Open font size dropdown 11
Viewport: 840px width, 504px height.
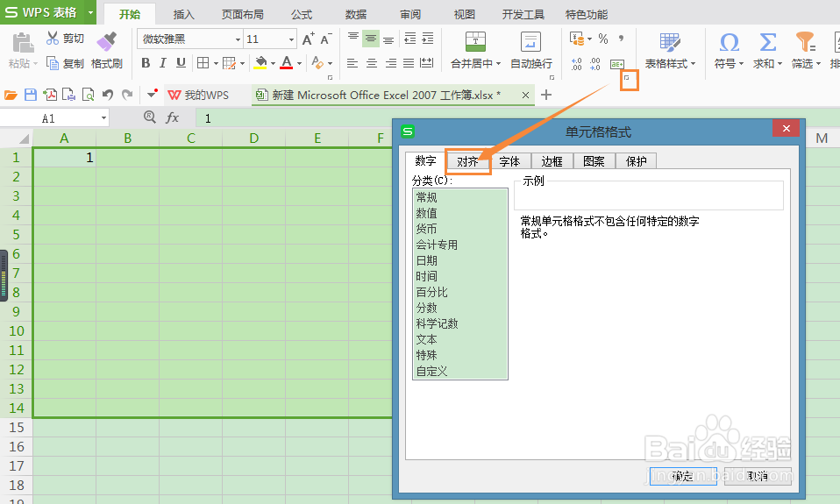(x=291, y=39)
